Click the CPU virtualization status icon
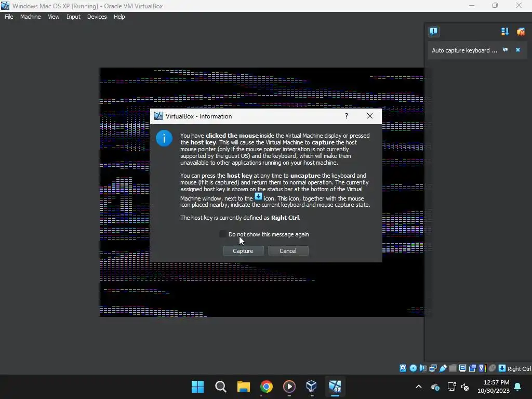The image size is (532, 399). [x=482, y=368]
